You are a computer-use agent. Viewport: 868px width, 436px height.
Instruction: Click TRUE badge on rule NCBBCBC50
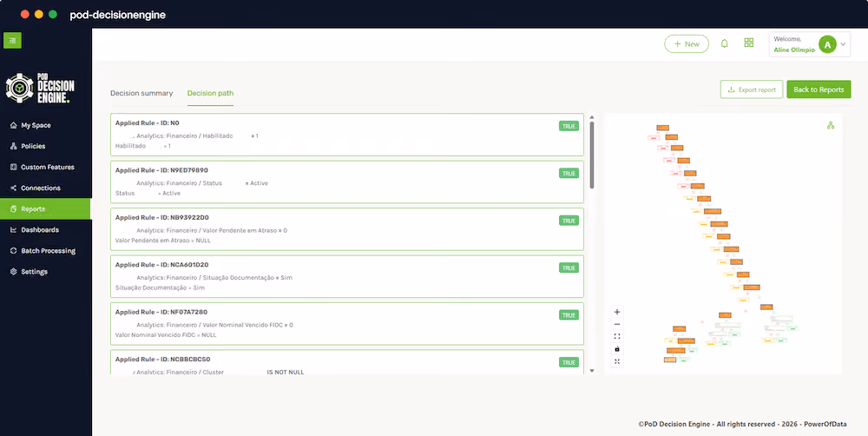point(569,362)
